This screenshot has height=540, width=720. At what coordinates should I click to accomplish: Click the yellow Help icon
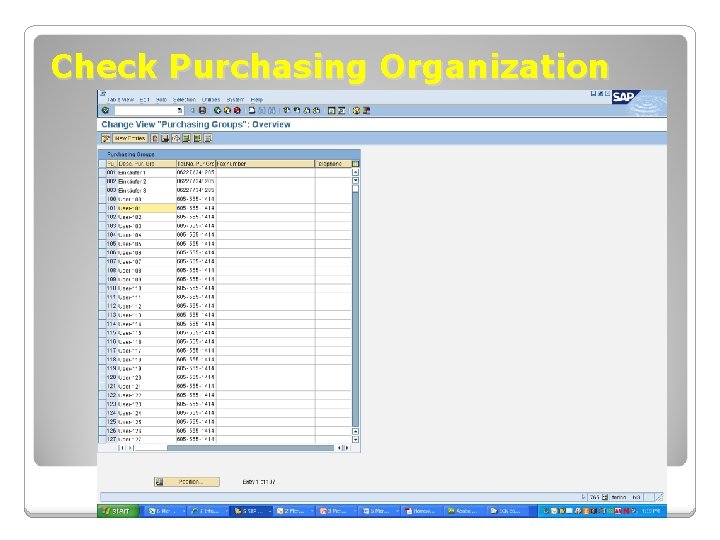[x=356, y=110]
